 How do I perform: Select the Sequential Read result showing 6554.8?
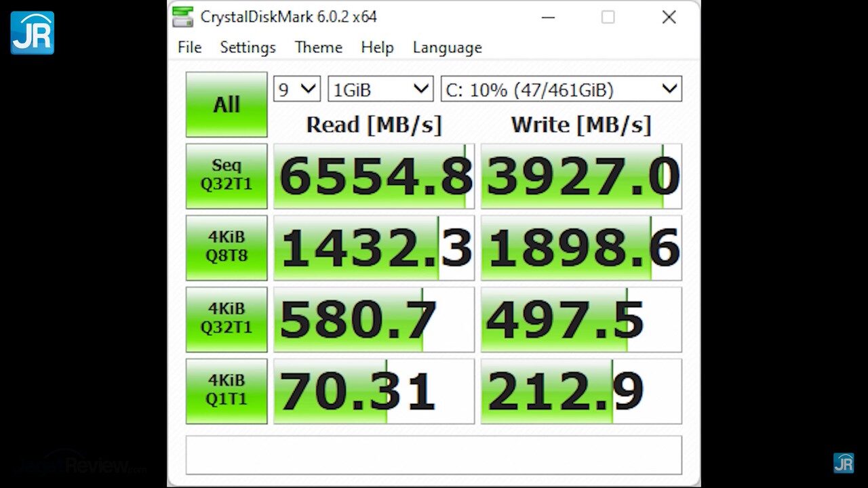pos(374,175)
